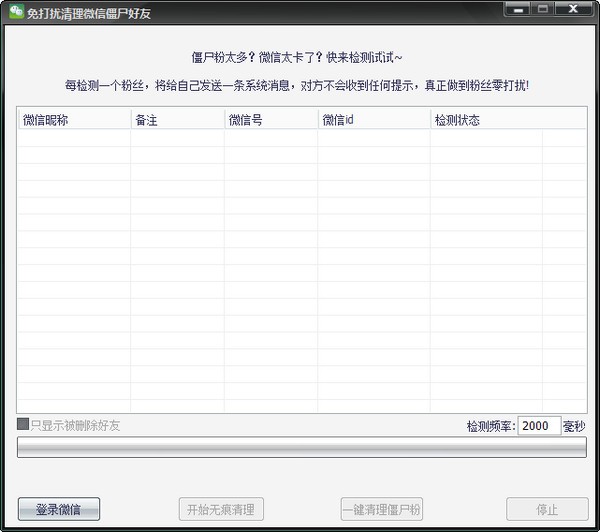Sort list by 检测状态 column

pyautogui.click(x=486, y=120)
